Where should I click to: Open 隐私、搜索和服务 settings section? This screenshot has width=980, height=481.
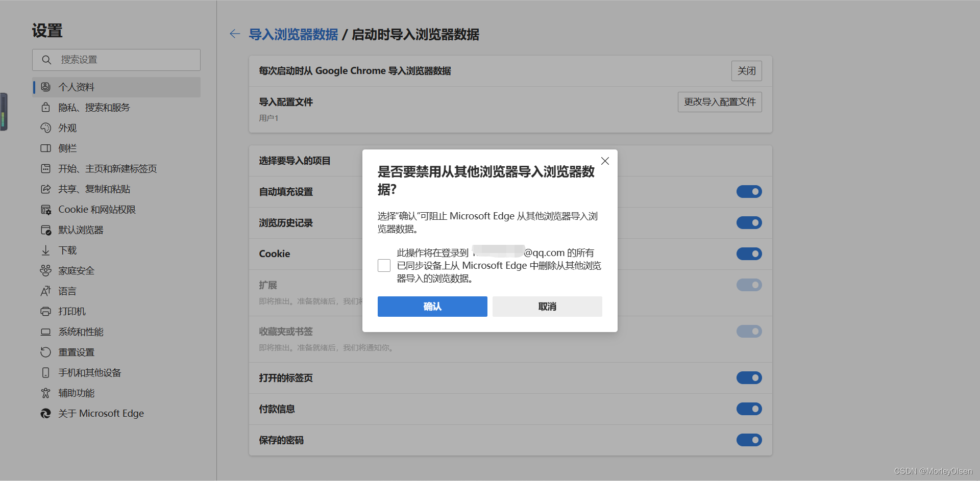(x=116, y=108)
